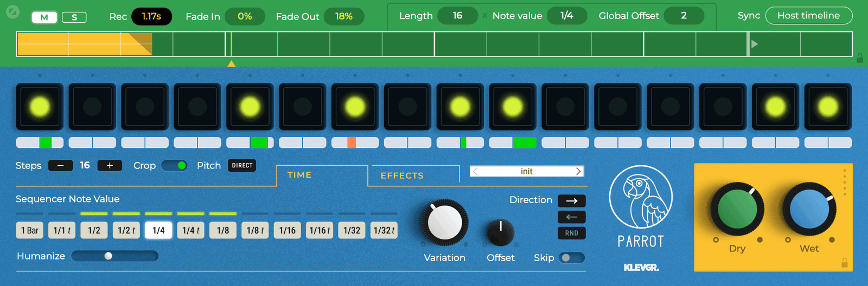Switch to the EFFECTS tab
868x286 pixels.
[x=402, y=175]
